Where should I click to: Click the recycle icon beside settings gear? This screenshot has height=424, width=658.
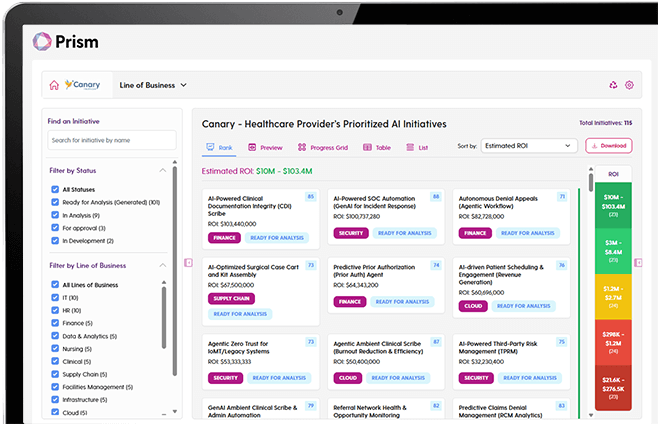point(613,85)
